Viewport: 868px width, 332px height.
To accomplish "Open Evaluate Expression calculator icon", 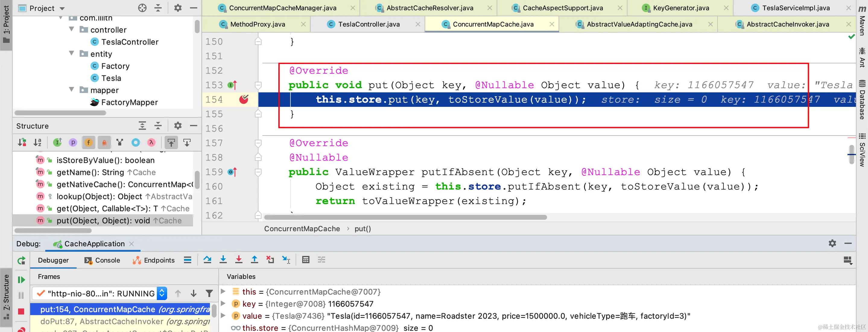I will pyautogui.click(x=306, y=260).
